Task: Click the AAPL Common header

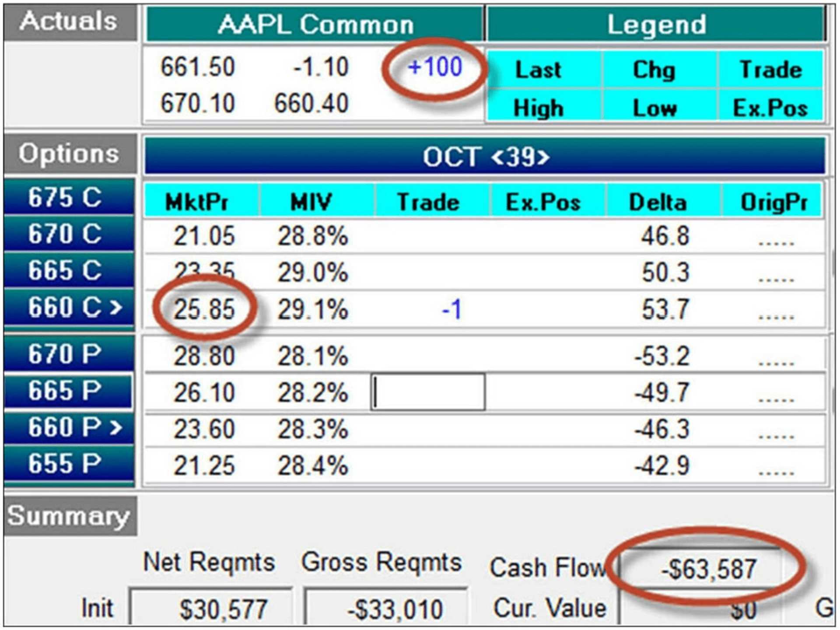Action: (x=315, y=24)
